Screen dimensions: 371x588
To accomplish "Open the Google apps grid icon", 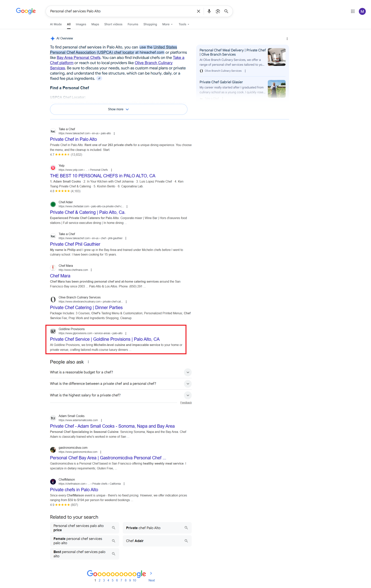I will [352, 11].
